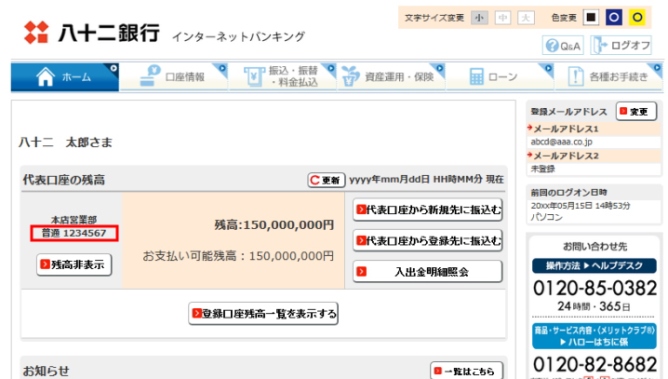Viewport: 668px width, 379px height.
Task: Open the ハローはちに係 service banner
Action: point(594,336)
